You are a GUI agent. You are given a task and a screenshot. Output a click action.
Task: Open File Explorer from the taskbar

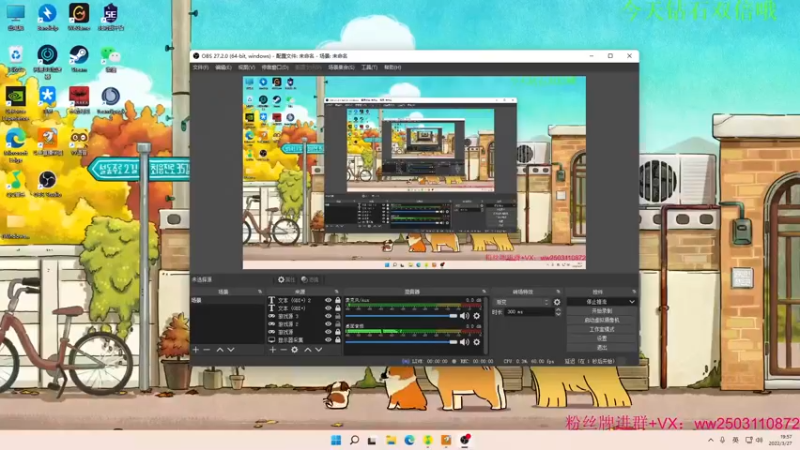[391, 440]
